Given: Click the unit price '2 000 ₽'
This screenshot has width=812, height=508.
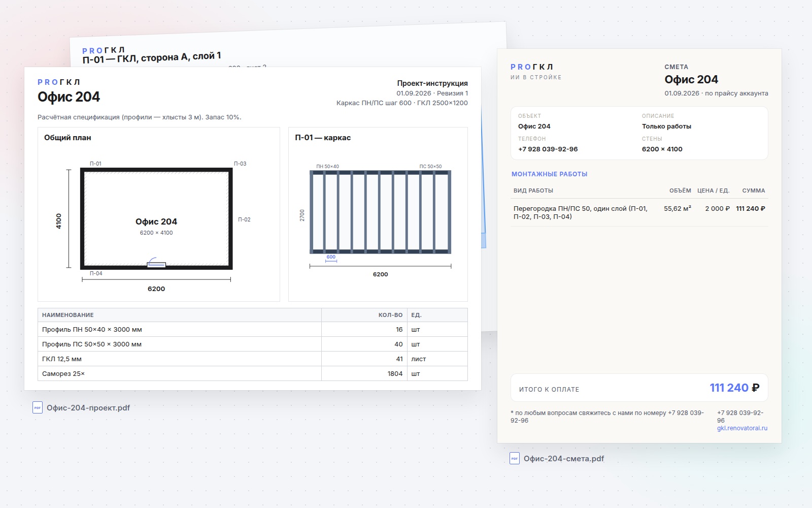Looking at the screenshot, I should coord(718,209).
